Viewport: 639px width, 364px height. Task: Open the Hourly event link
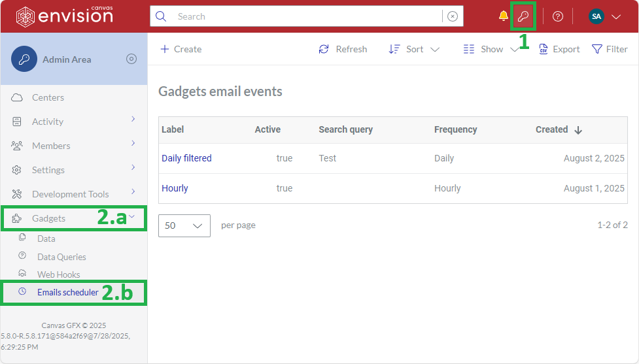[x=175, y=188]
